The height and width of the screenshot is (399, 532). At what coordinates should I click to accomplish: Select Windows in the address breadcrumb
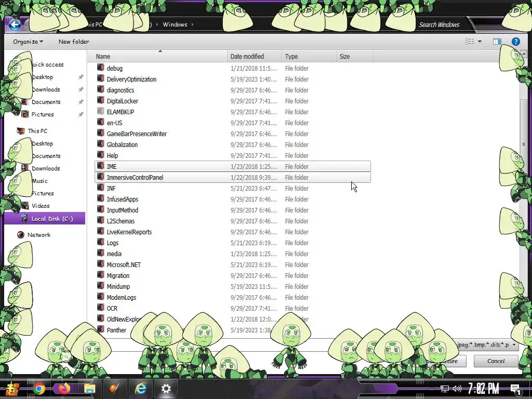[x=175, y=24]
